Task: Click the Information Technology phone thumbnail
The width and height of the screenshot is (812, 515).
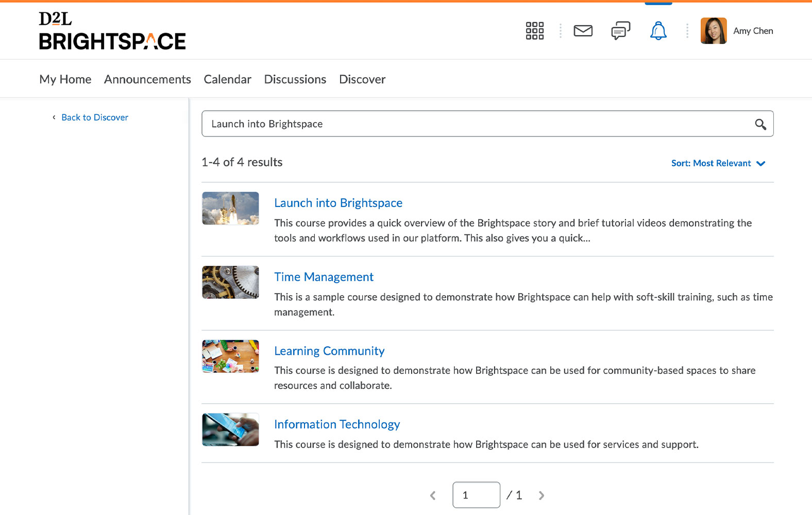Action: click(230, 430)
